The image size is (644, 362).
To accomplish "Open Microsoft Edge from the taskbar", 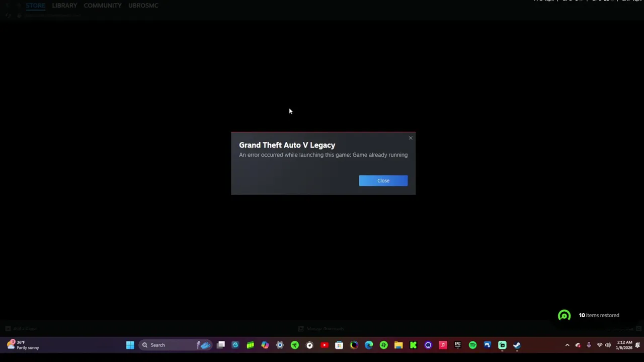I will click(x=369, y=345).
